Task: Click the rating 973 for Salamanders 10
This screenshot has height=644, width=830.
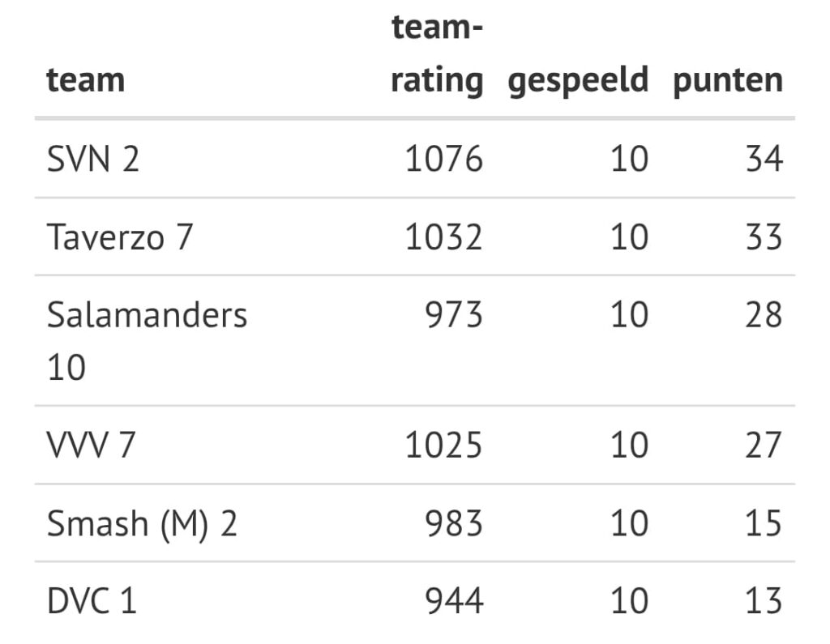Action: [x=454, y=315]
